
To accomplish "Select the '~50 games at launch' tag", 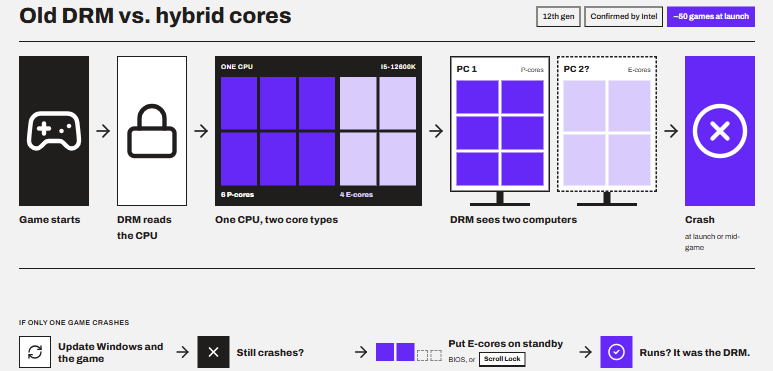I will 710,16.
